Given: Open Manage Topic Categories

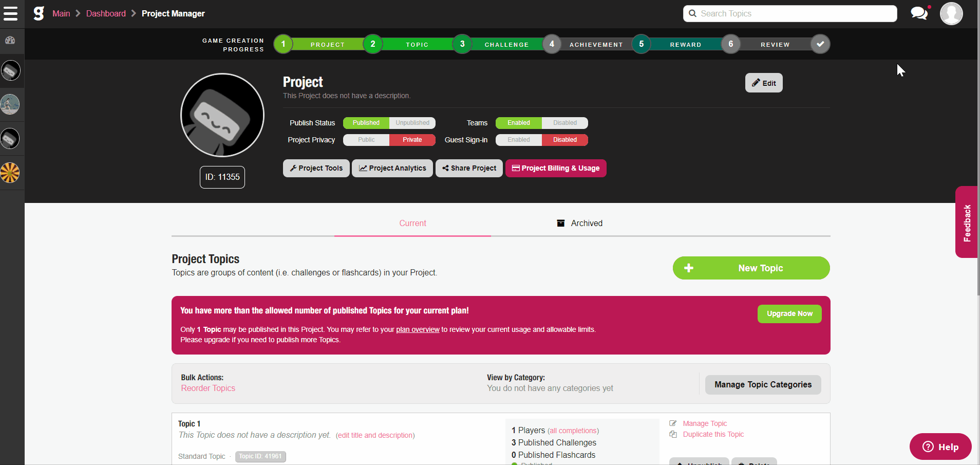Looking at the screenshot, I should pyautogui.click(x=763, y=385).
